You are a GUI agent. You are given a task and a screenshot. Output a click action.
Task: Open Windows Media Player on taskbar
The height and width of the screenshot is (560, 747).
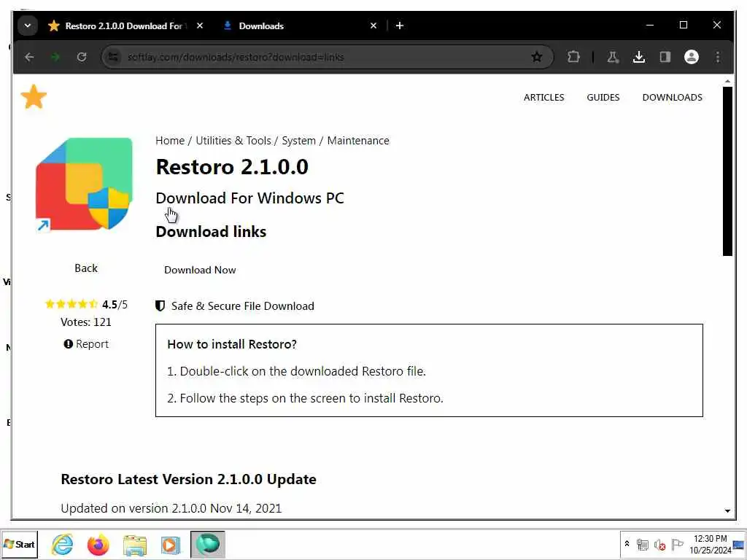[x=170, y=545]
